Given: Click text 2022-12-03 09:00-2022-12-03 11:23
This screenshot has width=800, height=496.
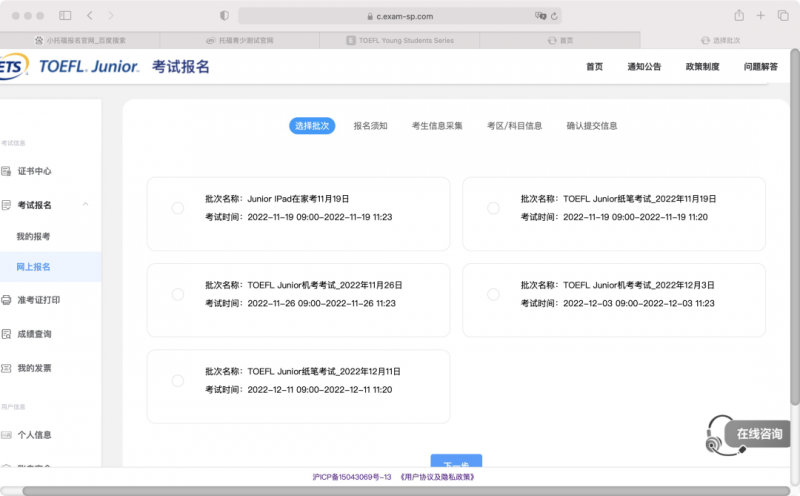Looking at the screenshot, I should tap(639, 303).
